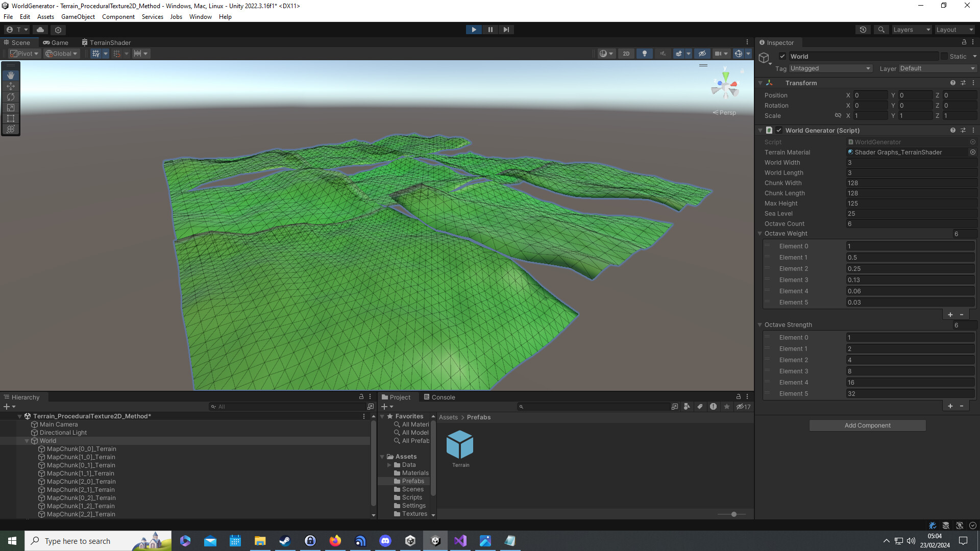Collapse the Octave Weight section
This screenshot has height=551, width=980.
pyautogui.click(x=760, y=234)
